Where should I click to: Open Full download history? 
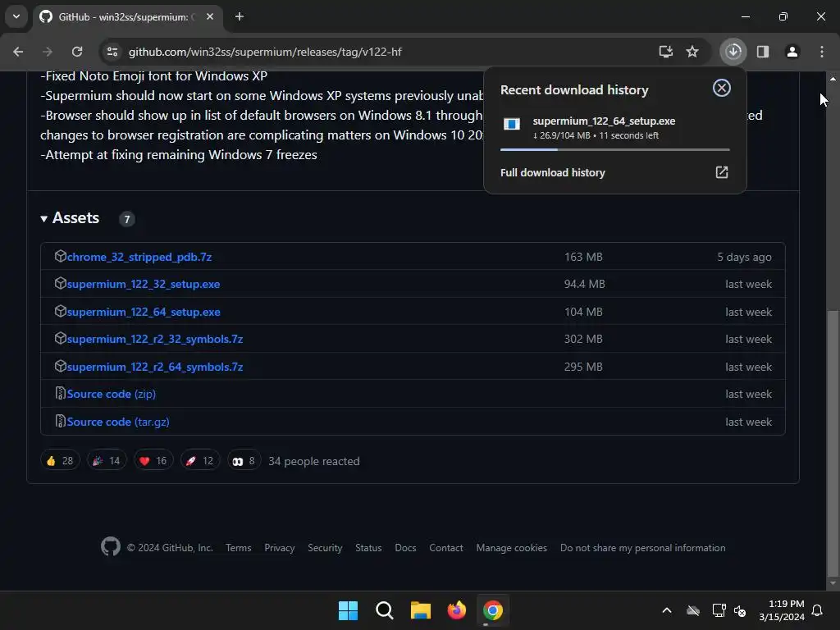(552, 172)
